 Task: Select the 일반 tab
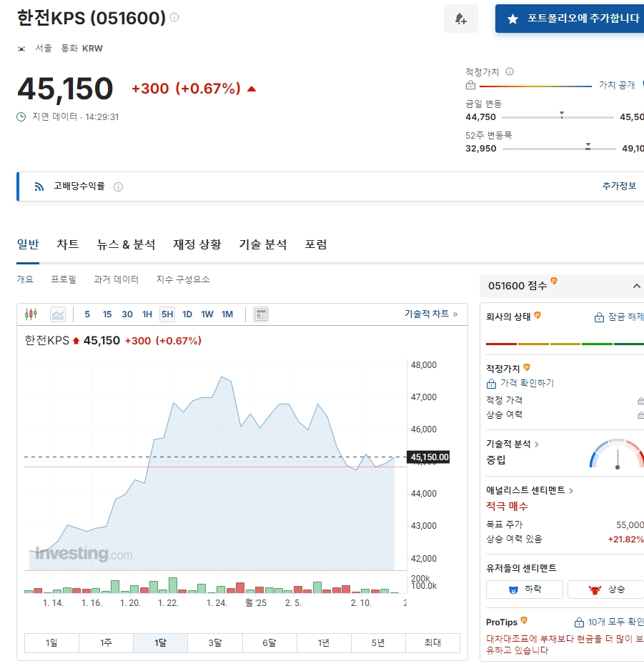28,244
